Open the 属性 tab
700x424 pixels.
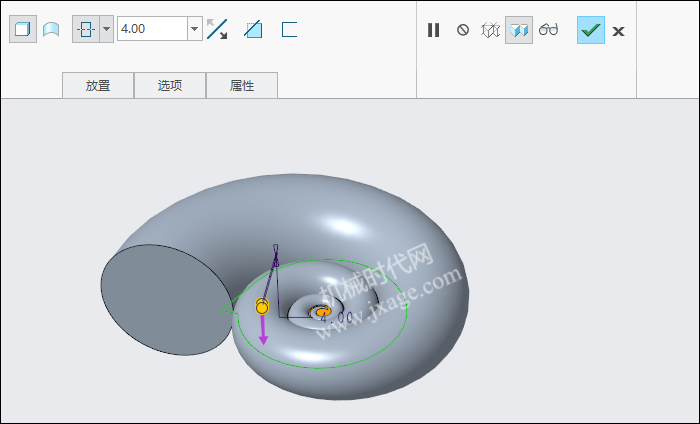(242, 85)
